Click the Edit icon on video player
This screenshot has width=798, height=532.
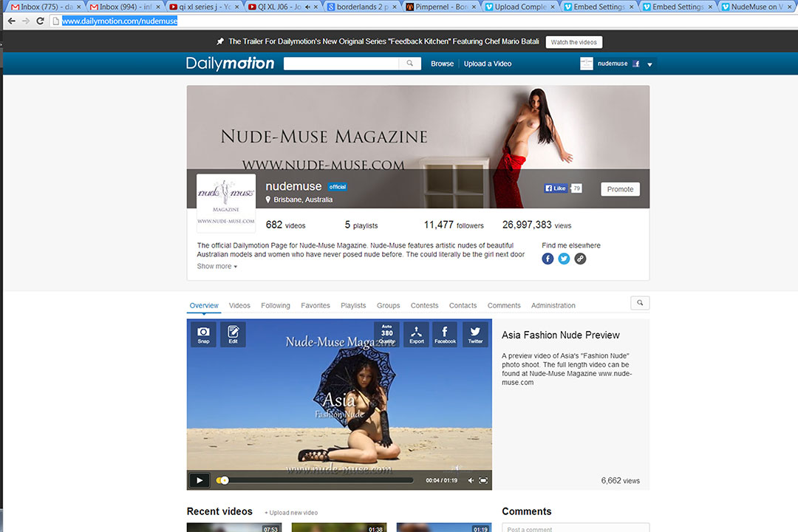[233, 334]
